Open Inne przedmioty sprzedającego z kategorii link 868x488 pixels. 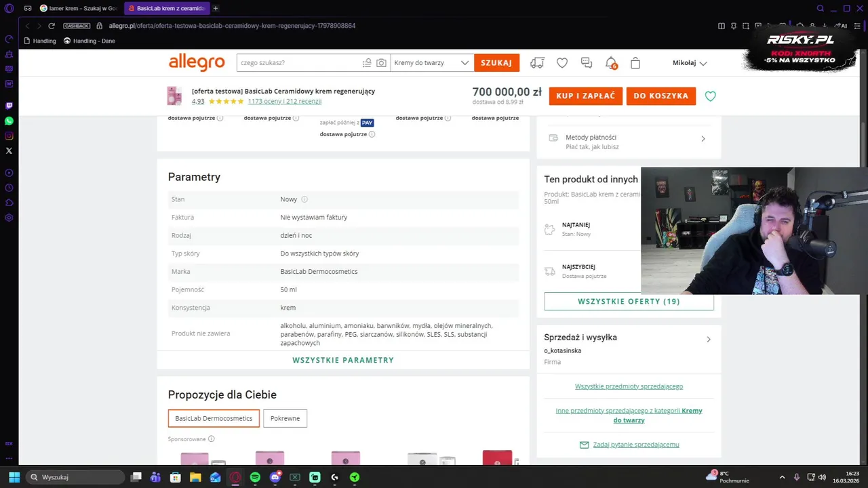pos(629,415)
